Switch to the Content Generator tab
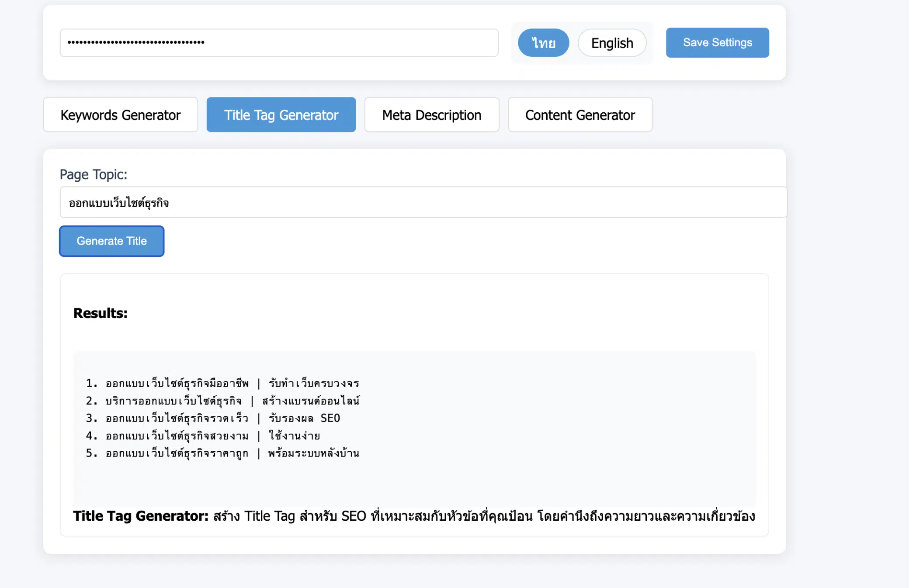The image size is (909, 588). pos(580,115)
